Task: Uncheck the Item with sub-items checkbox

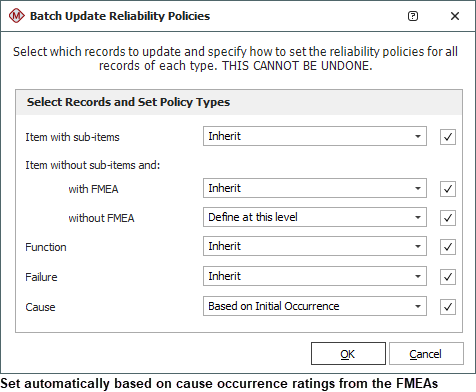Action: (x=448, y=137)
